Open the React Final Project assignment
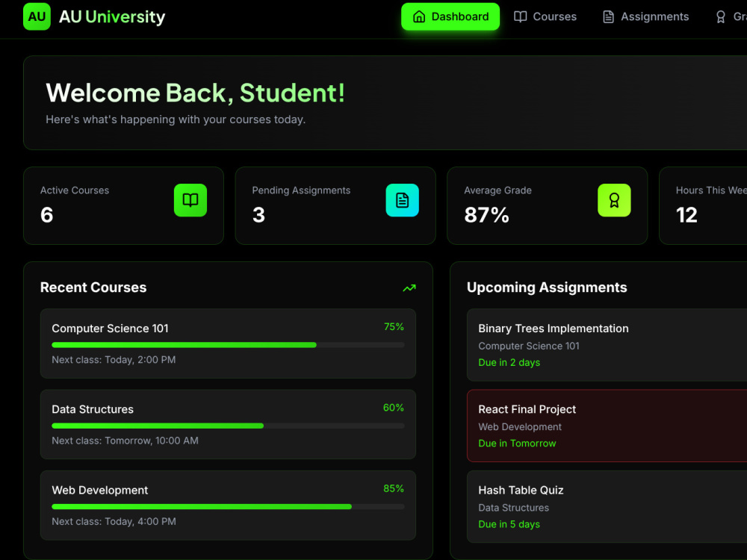 coord(607,426)
